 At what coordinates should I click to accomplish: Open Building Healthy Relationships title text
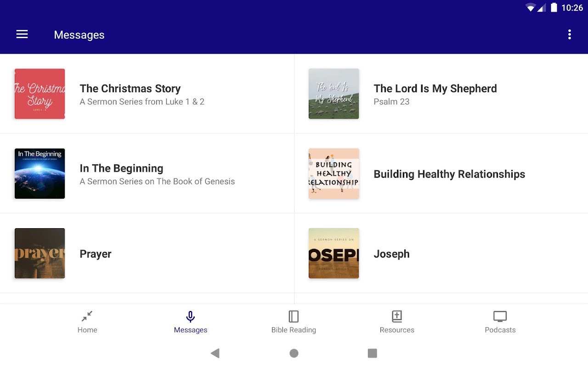tap(449, 174)
